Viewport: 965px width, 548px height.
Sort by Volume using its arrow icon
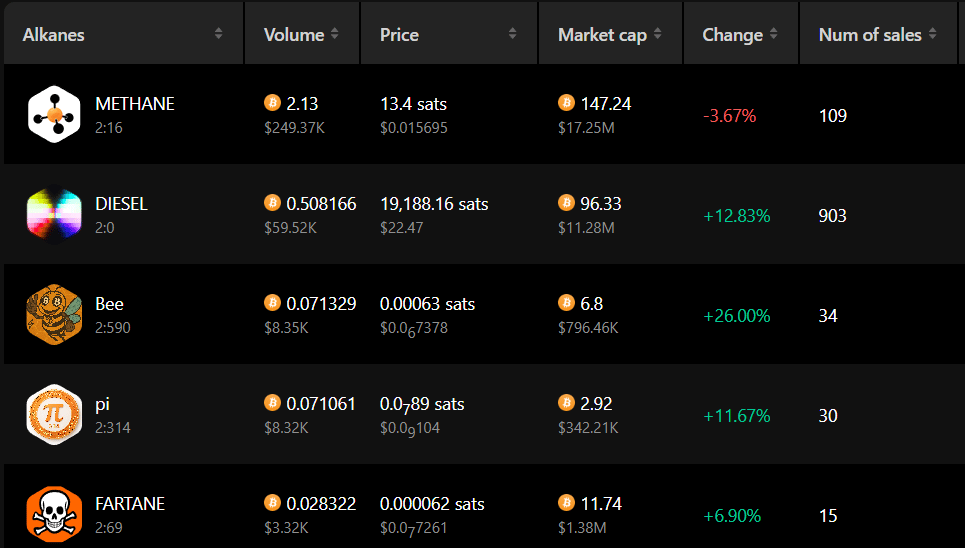(x=335, y=34)
